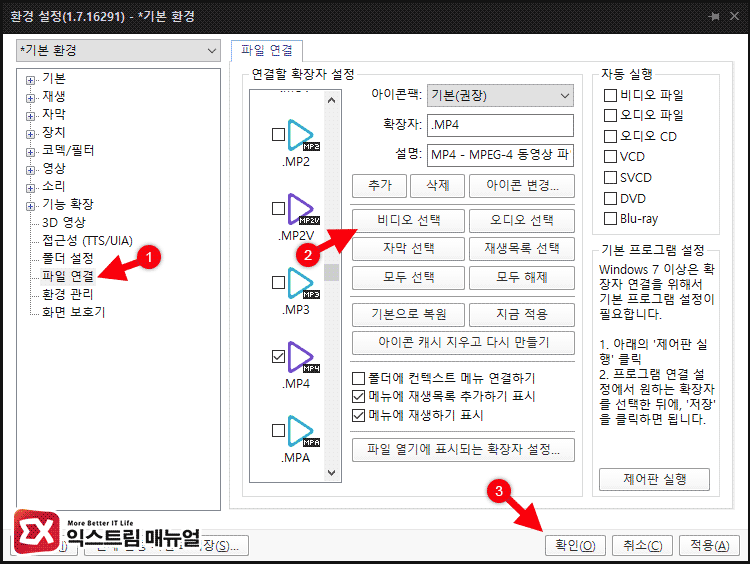Pin the settings window with the pin icon
This screenshot has height=564, width=750.
pos(714,16)
